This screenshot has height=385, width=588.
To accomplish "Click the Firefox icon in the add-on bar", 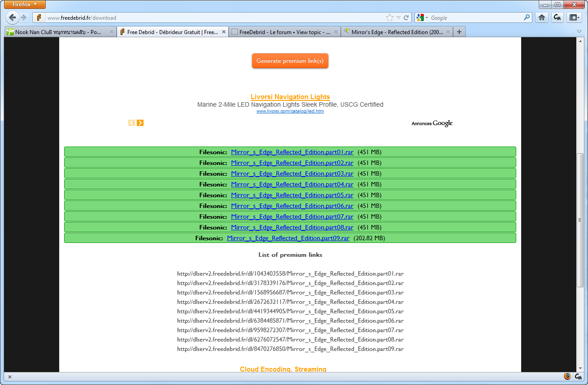I will [567, 376].
